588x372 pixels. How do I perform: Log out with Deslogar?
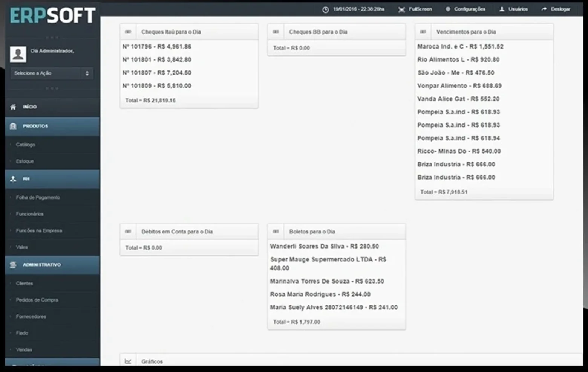coord(560,9)
